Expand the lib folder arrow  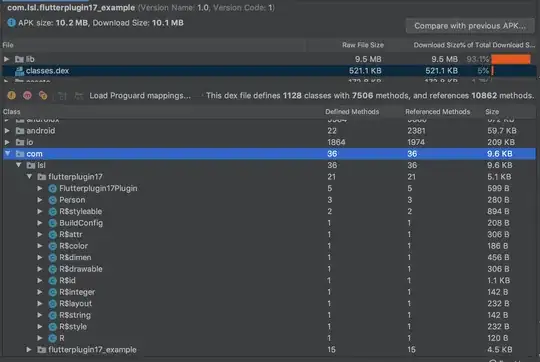click(x=6, y=59)
